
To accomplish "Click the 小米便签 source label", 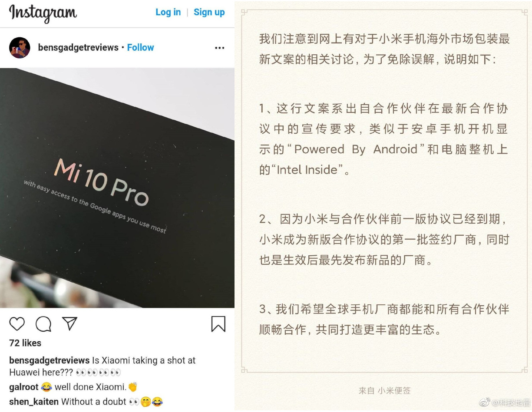I will click(x=394, y=390).
